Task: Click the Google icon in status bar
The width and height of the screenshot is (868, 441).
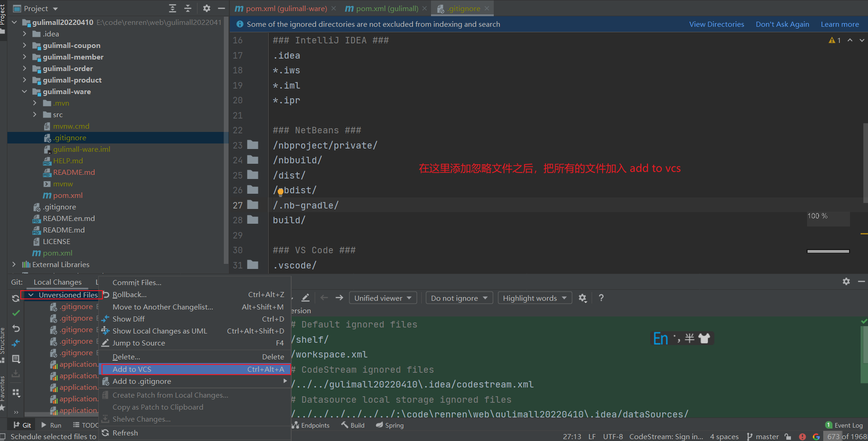Action: (x=816, y=436)
